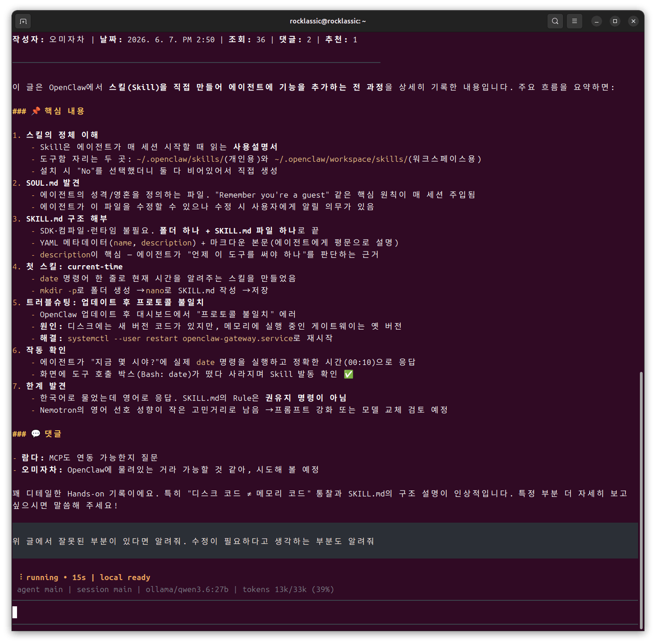Screen dimensions: 656x644
Task: Click the 댓글: 2 header count
Action: click(295, 40)
